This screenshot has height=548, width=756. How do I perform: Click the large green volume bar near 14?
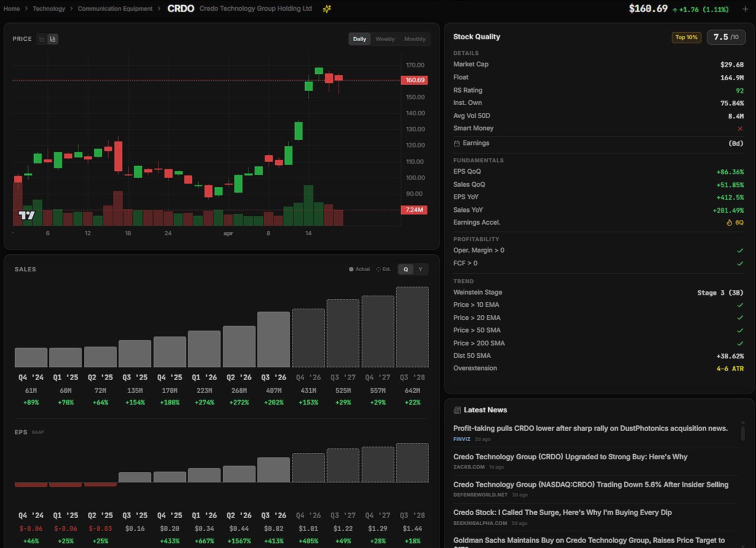(x=308, y=206)
